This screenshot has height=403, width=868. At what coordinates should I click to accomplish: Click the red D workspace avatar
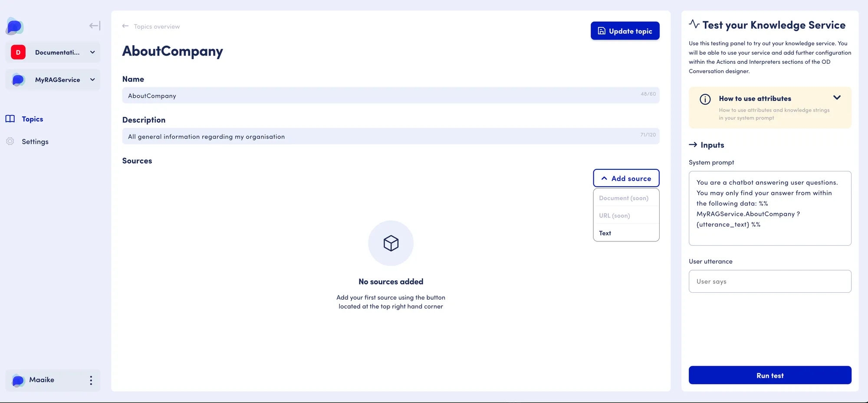pos(18,52)
